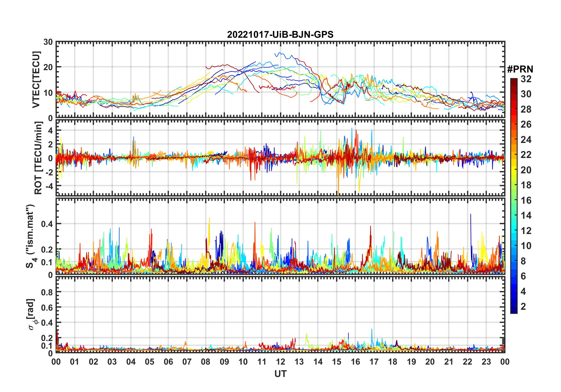
Task: Select the 15 hour label on UT axis
Action: point(337,362)
